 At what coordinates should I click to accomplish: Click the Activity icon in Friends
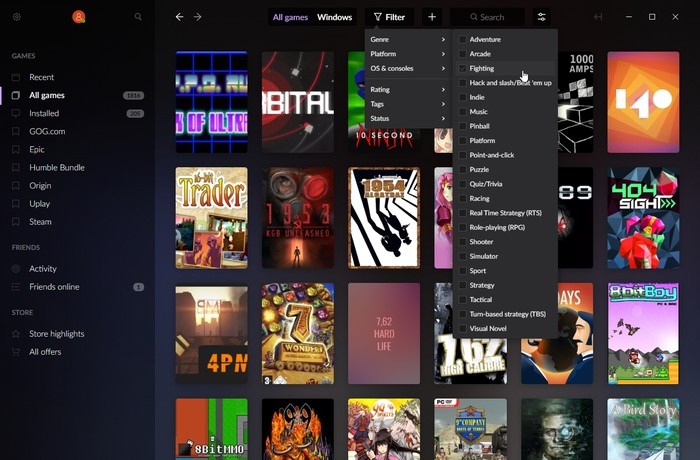coord(16,269)
